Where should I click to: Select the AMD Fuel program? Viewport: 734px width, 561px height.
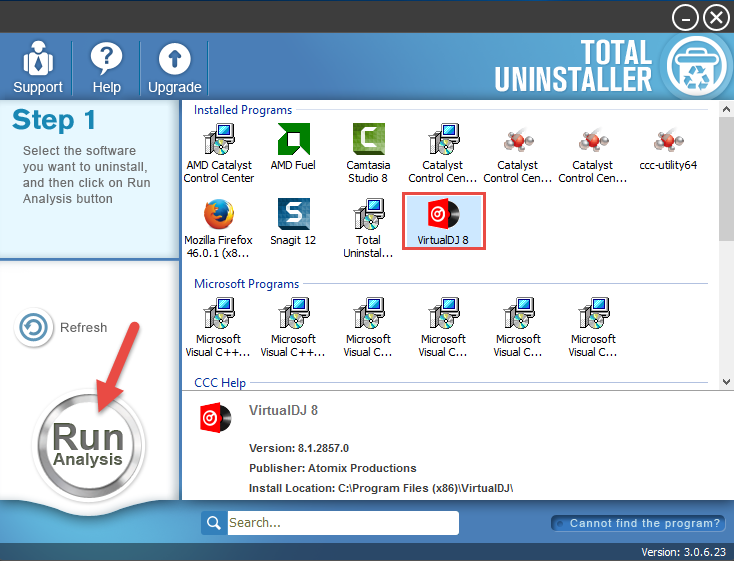coord(293,147)
